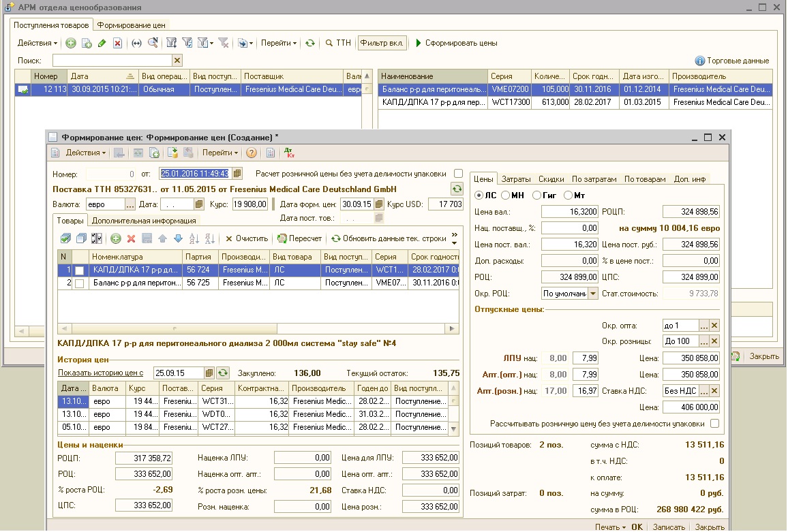Switch to the Затраты tab
The image size is (788, 532).
(x=516, y=179)
